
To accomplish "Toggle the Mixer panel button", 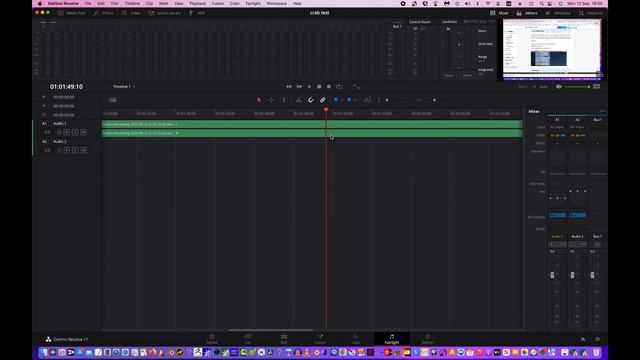I will tap(499, 13).
